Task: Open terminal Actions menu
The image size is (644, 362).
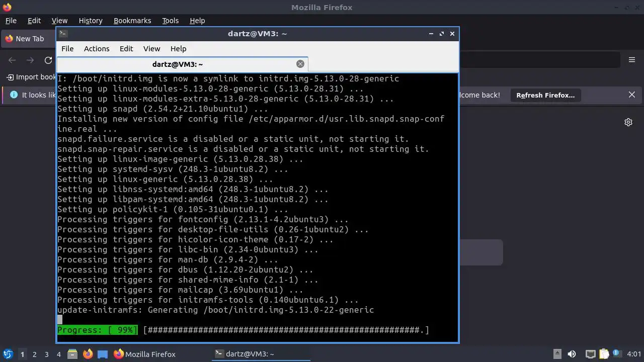Action: tap(97, 49)
